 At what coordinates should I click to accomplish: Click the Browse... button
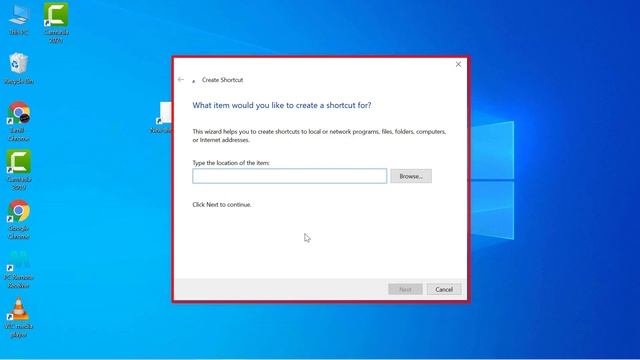pos(411,176)
